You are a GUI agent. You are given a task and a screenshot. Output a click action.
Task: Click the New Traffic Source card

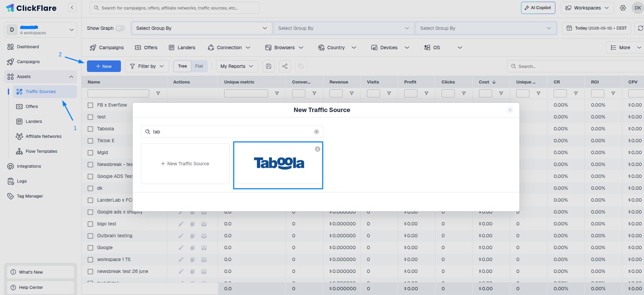[x=185, y=164]
